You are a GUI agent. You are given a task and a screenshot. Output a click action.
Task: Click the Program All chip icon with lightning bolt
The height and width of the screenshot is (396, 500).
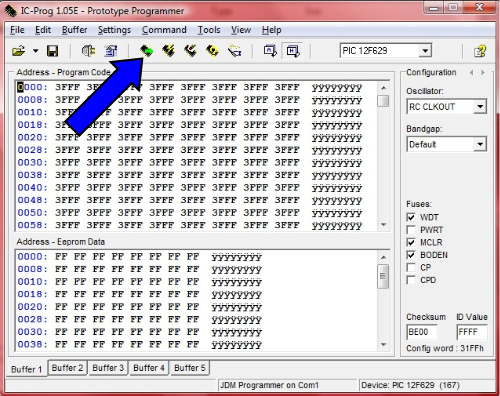168,51
